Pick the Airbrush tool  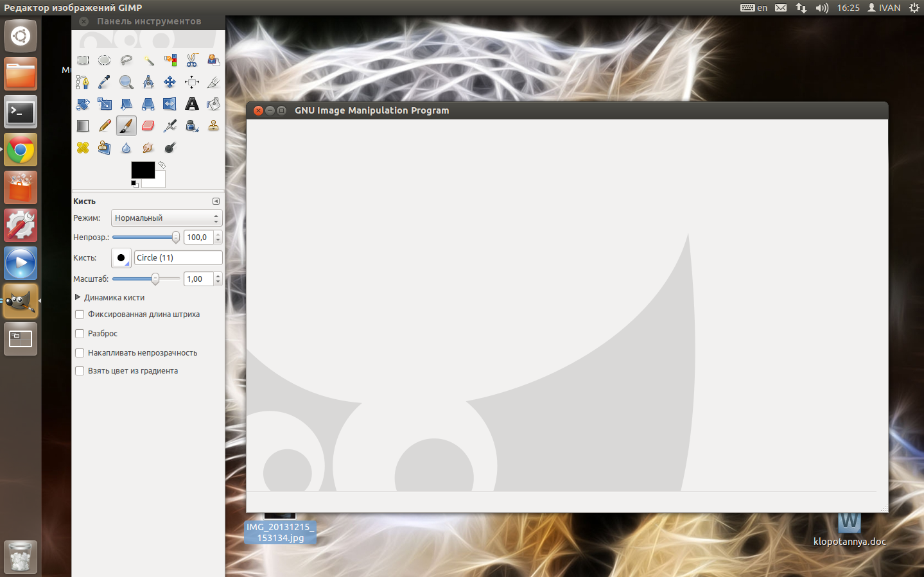pyautogui.click(x=170, y=126)
